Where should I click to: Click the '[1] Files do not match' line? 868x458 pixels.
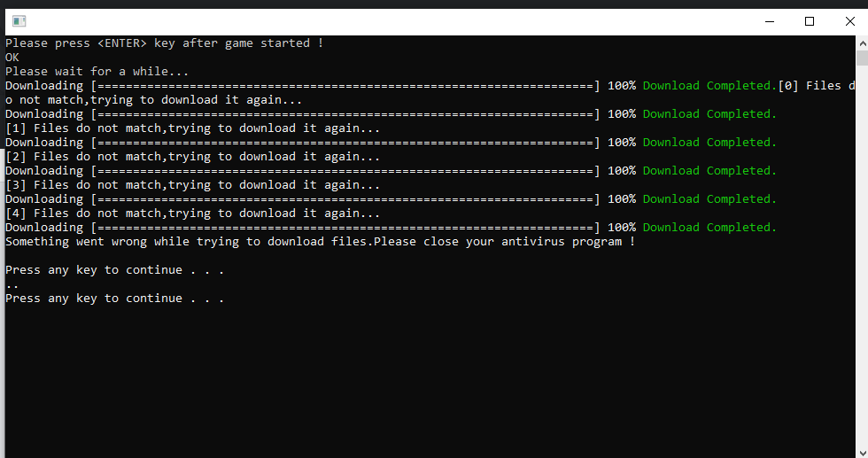193,128
